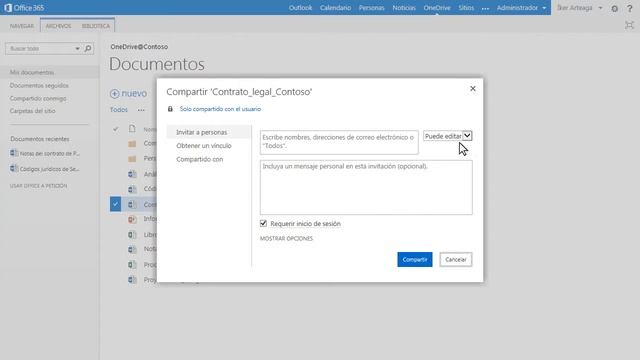Click USAR OFFICE A PETICIÓN link
Image resolution: width=640 pixels, height=360 pixels.
tap(38, 186)
